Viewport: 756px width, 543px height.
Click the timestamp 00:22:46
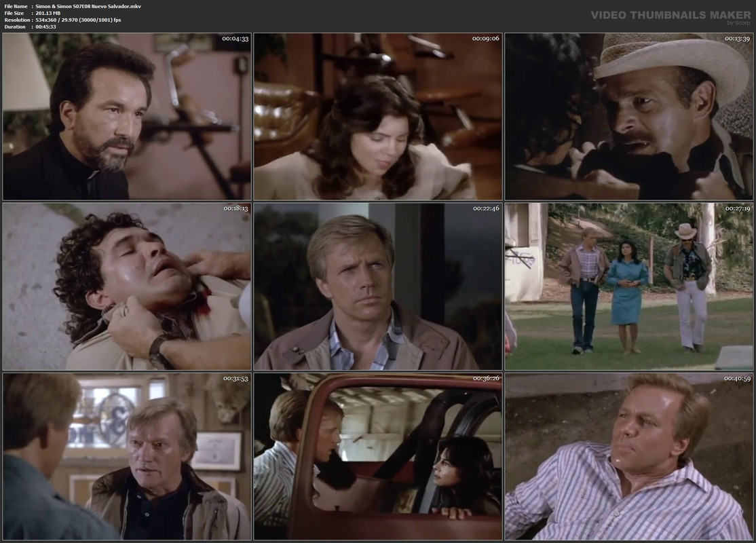[486, 208]
